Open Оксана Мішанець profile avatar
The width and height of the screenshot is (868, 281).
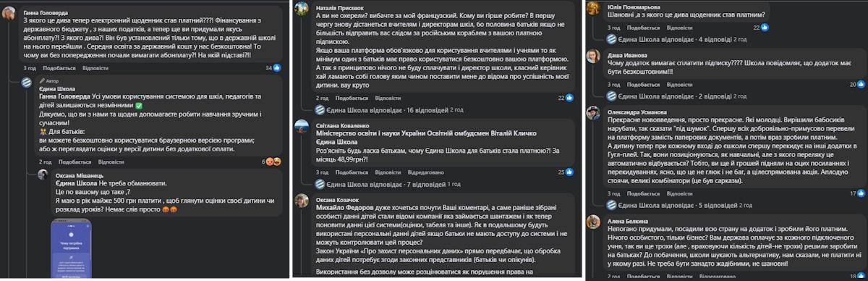pyautogui.click(x=44, y=176)
